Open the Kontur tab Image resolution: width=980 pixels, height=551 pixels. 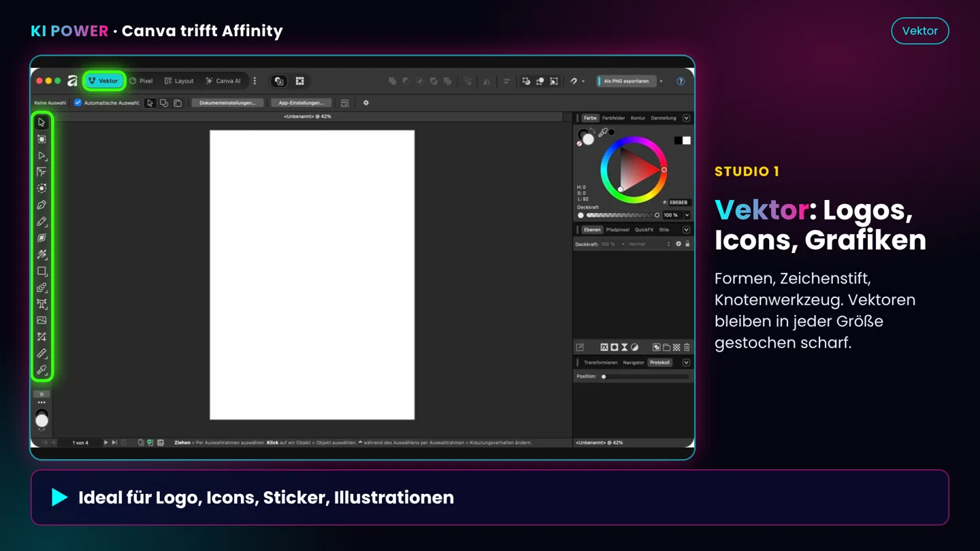(x=638, y=118)
